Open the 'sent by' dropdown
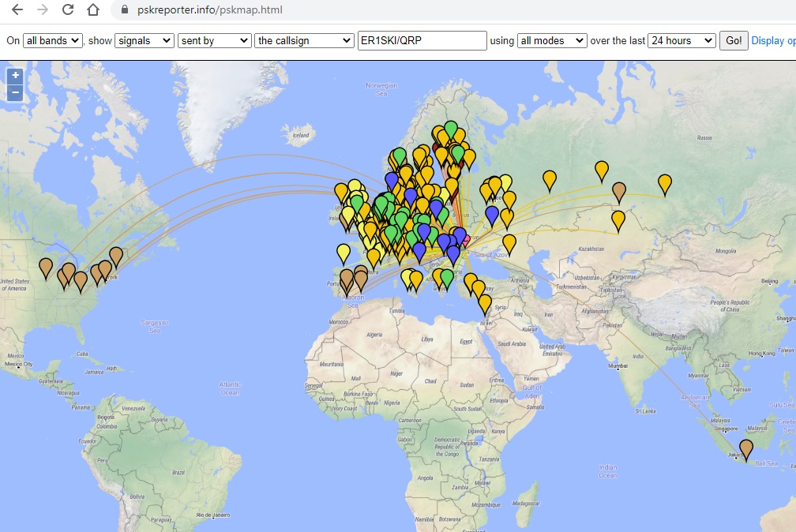 click(213, 40)
